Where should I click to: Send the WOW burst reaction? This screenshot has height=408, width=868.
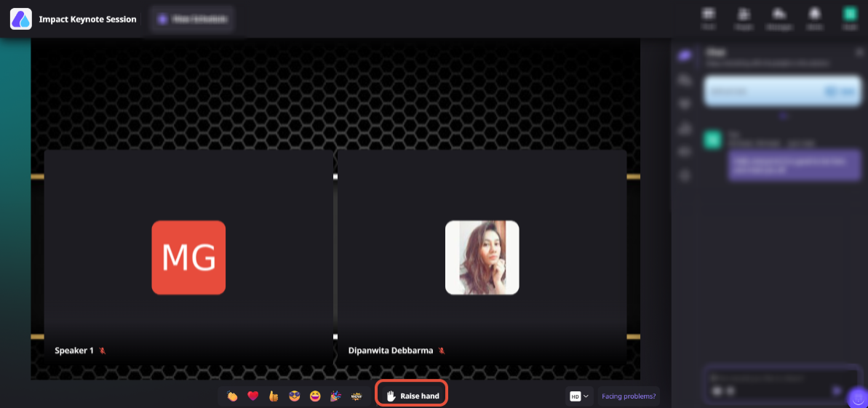coord(357,396)
